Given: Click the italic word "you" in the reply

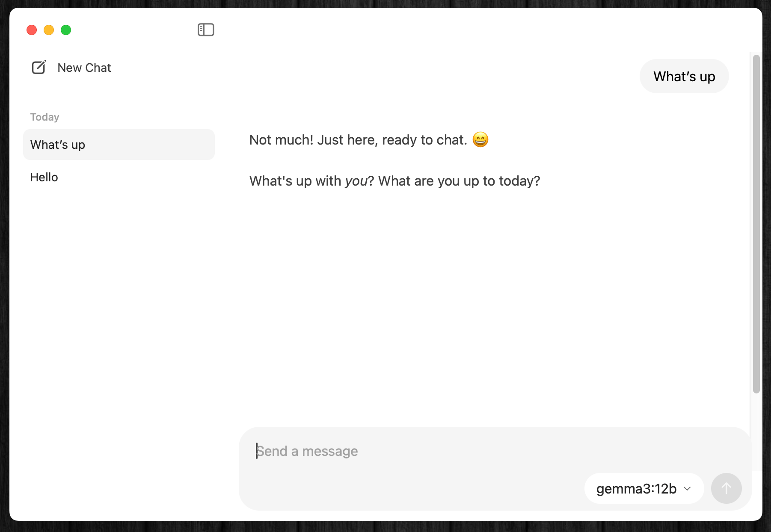Looking at the screenshot, I should pyautogui.click(x=356, y=181).
